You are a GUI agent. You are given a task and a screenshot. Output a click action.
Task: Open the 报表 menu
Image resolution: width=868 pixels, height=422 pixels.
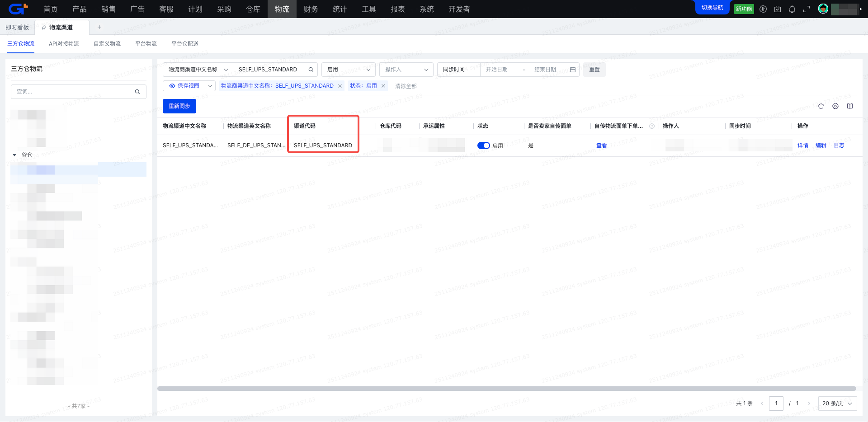tap(398, 9)
